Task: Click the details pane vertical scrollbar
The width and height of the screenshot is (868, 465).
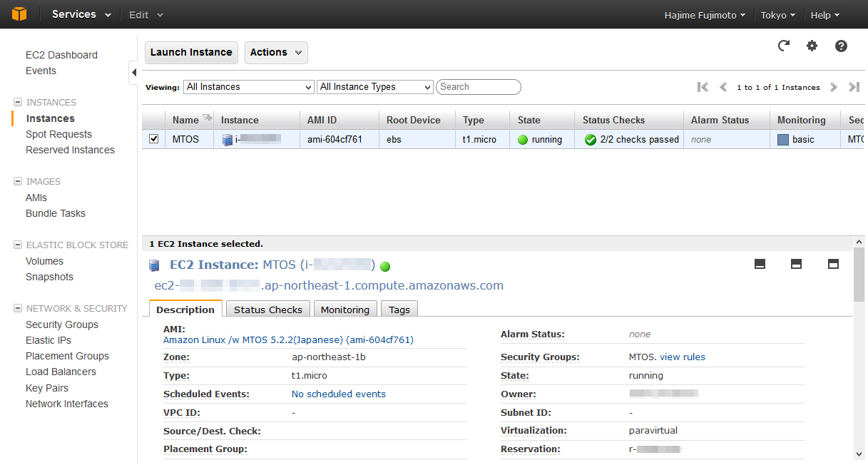Action: [859, 274]
